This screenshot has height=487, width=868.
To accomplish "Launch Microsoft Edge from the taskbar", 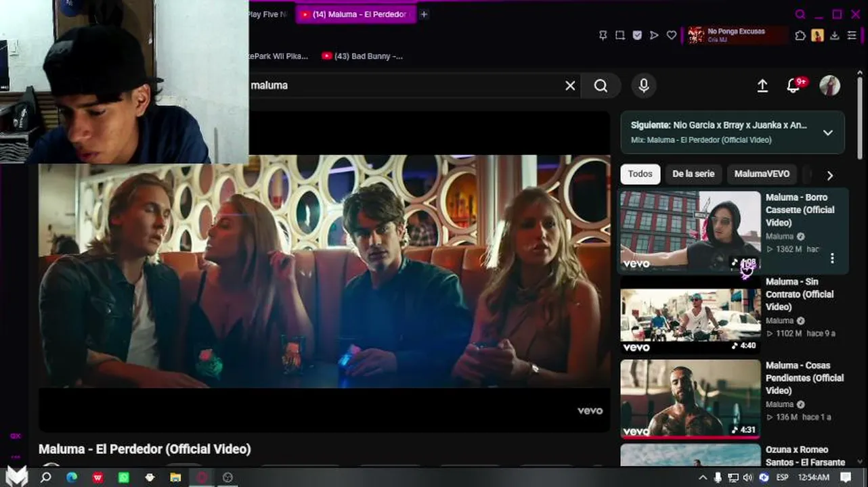I will pos(72,477).
